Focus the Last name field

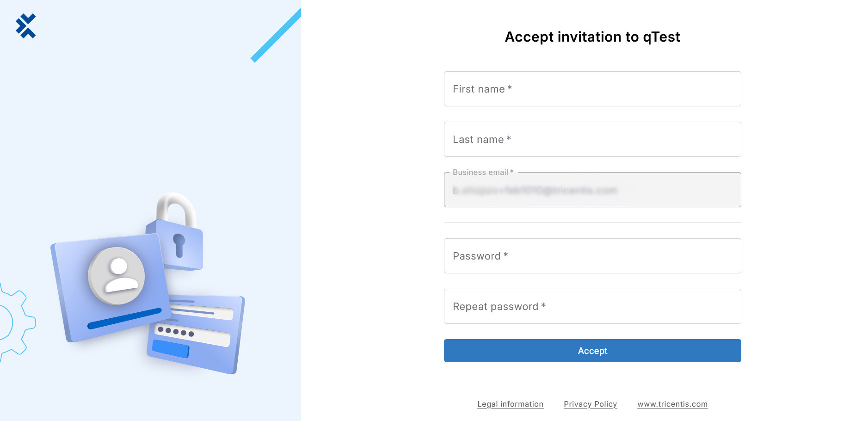(x=592, y=139)
